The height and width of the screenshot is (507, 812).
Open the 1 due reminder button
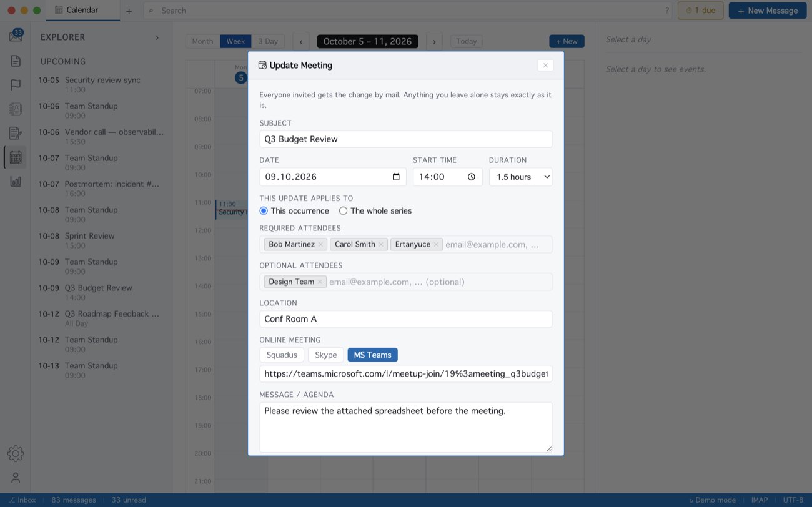(701, 11)
